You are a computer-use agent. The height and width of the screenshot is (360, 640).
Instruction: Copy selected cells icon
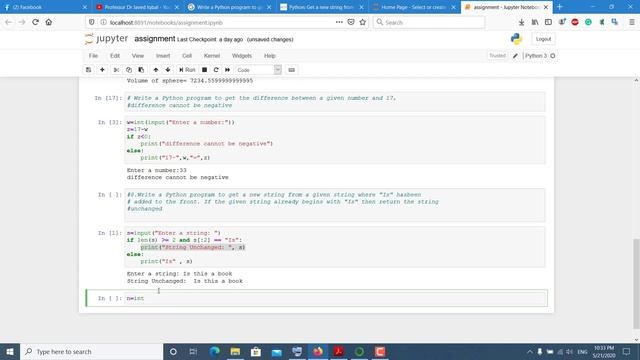129,70
